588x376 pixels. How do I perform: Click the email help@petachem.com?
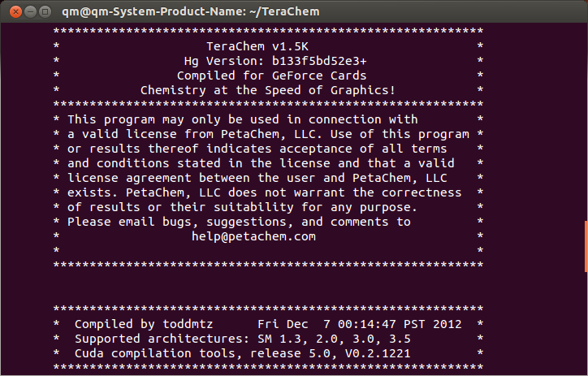253,236
